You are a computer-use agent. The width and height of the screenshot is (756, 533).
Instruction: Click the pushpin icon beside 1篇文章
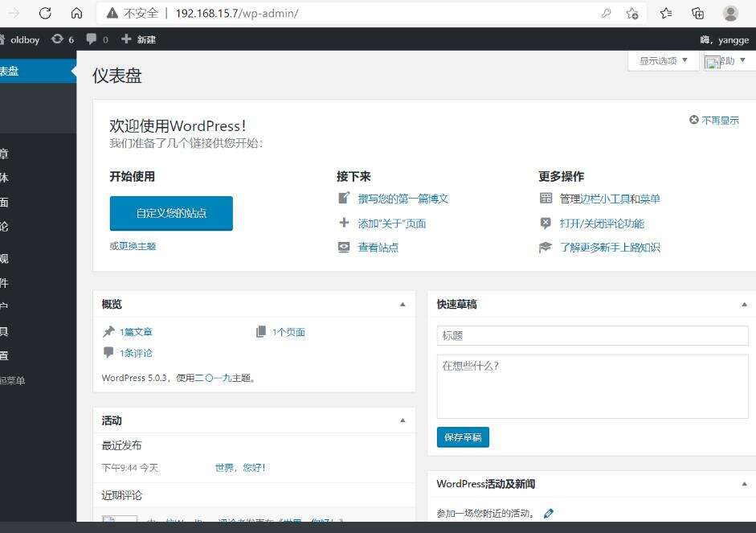click(109, 331)
